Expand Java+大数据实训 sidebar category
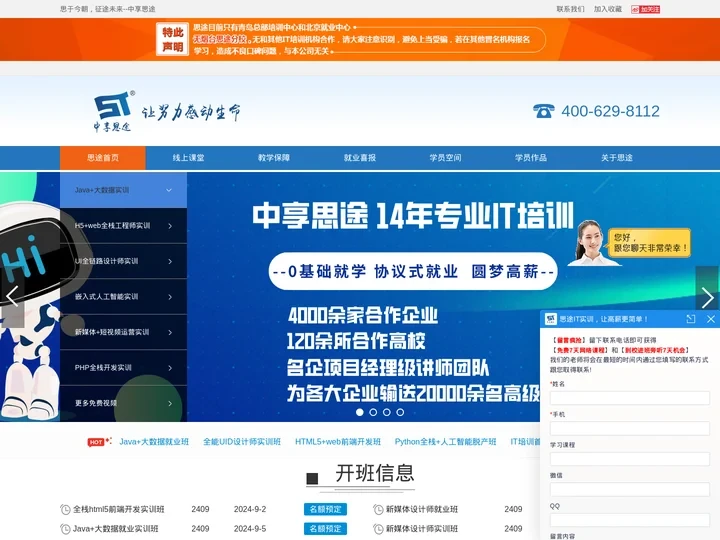This screenshot has height=540, width=720. click(123, 190)
